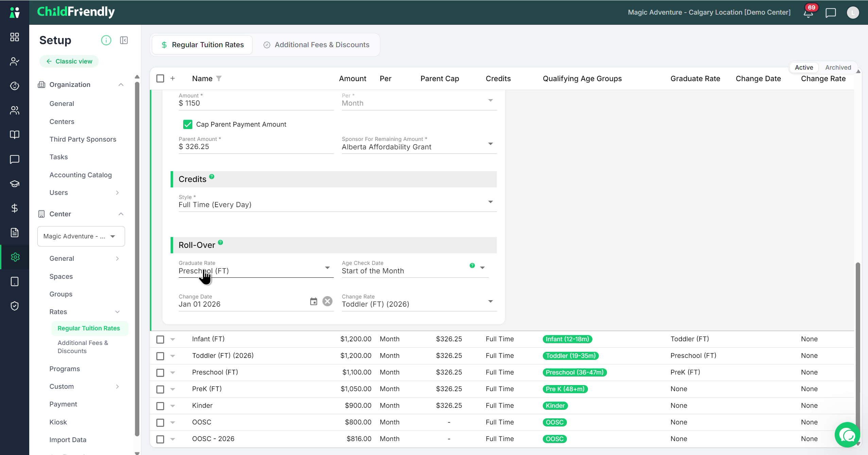Open the billing dollar icon in left rail
This screenshot has width=868, height=455.
15,208
